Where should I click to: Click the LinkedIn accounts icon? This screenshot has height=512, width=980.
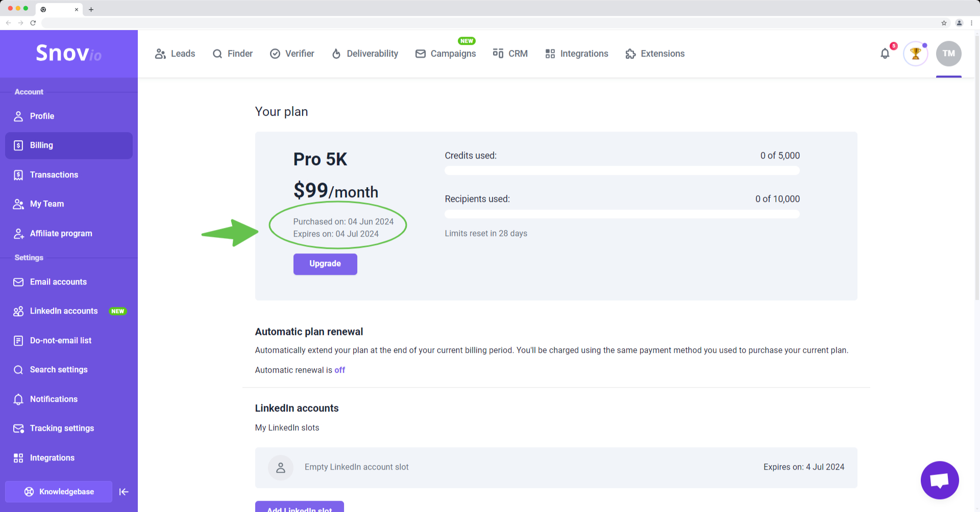(x=18, y=311)
